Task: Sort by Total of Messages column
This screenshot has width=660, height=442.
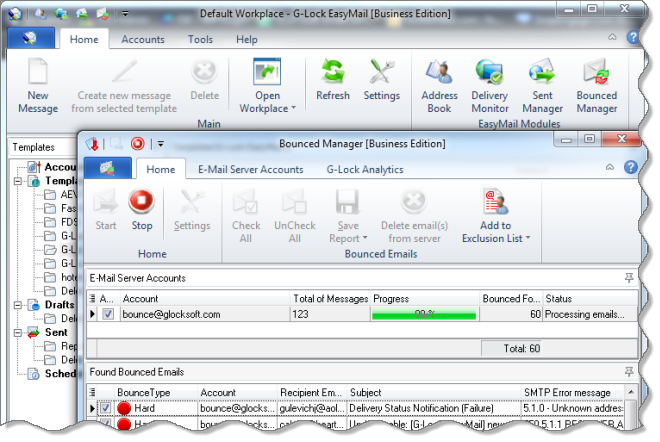Action: tap(330, 298)
